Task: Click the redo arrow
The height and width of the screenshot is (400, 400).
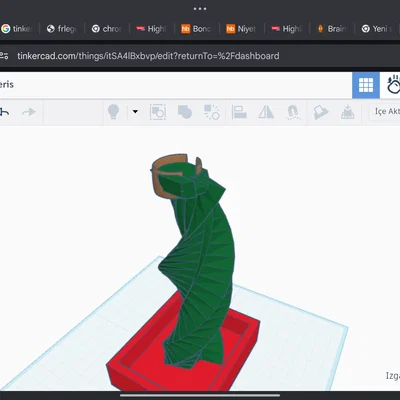Action: [29, 112]
